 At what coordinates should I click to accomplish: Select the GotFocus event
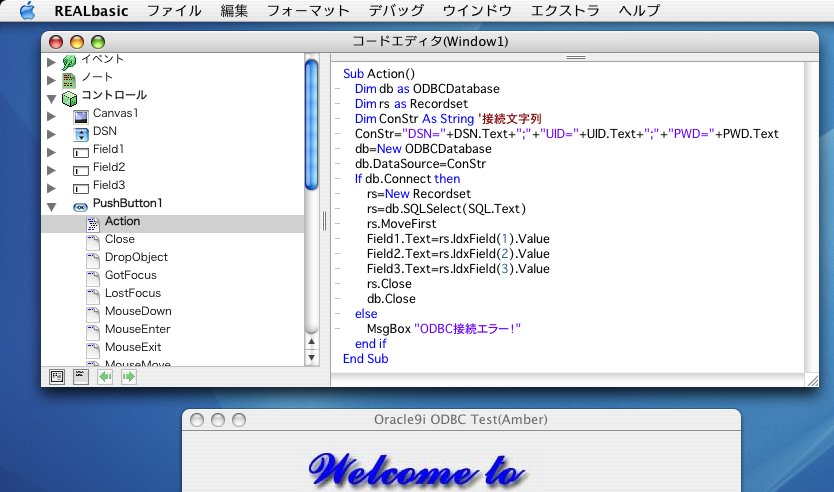click(131, 275)
